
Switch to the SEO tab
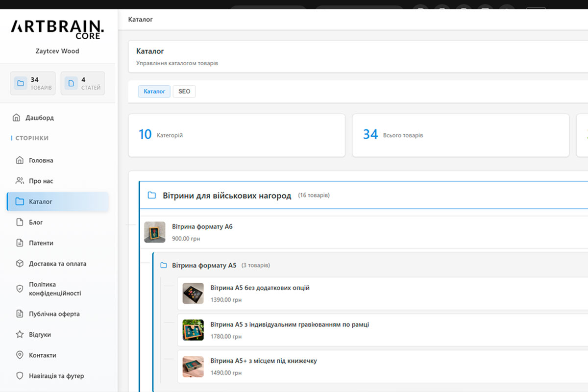tap(184, 91)
